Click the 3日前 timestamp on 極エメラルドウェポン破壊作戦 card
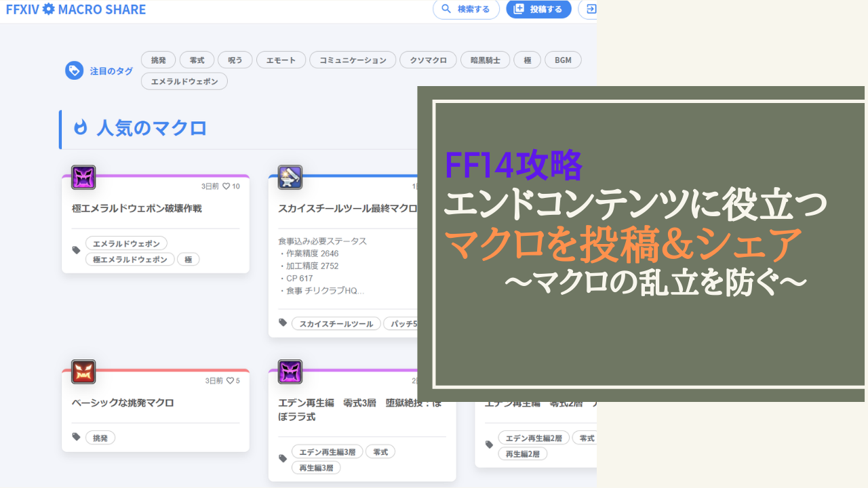Viewport: 868px width, 488px height. (212, 186)
